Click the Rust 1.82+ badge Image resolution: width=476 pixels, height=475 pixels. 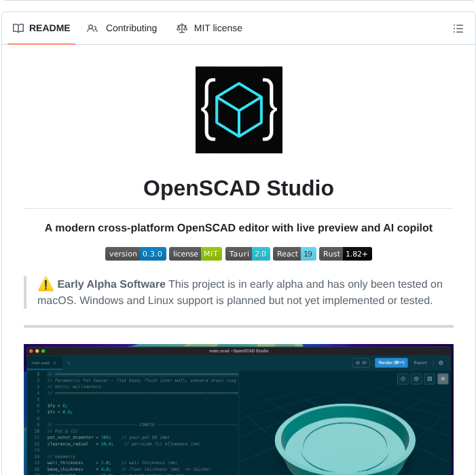point(346,254)
